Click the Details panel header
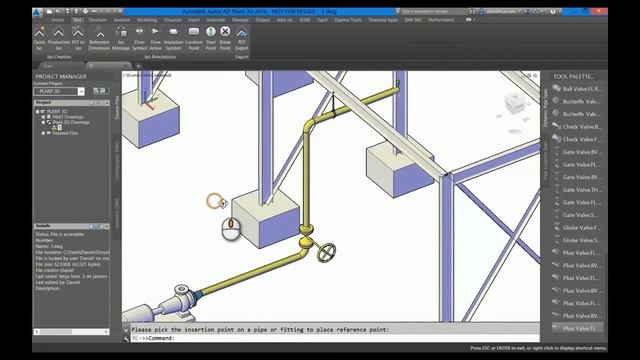The image size is (640, 360). click(x=71, y=226)
